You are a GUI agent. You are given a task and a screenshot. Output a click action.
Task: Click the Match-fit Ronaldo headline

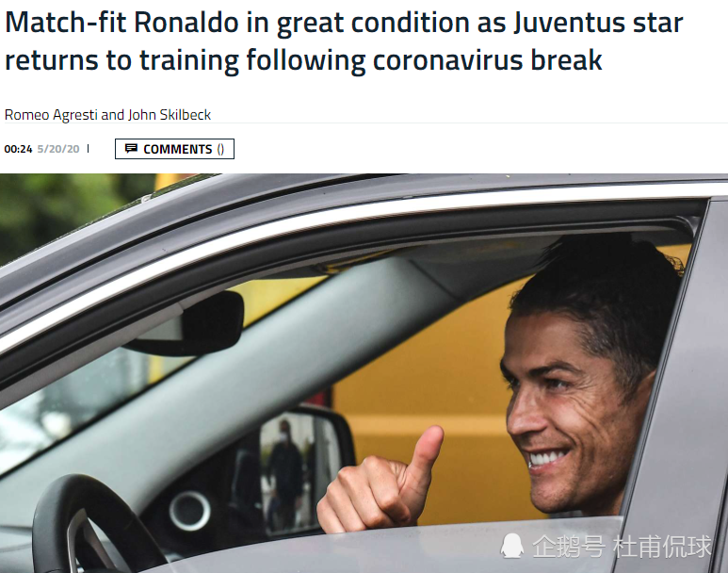click(x=344, y=41)
